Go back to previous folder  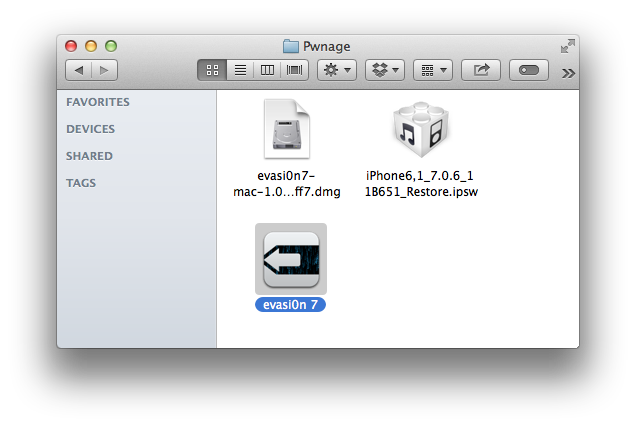pyautogui.click(x=79, y=70)
